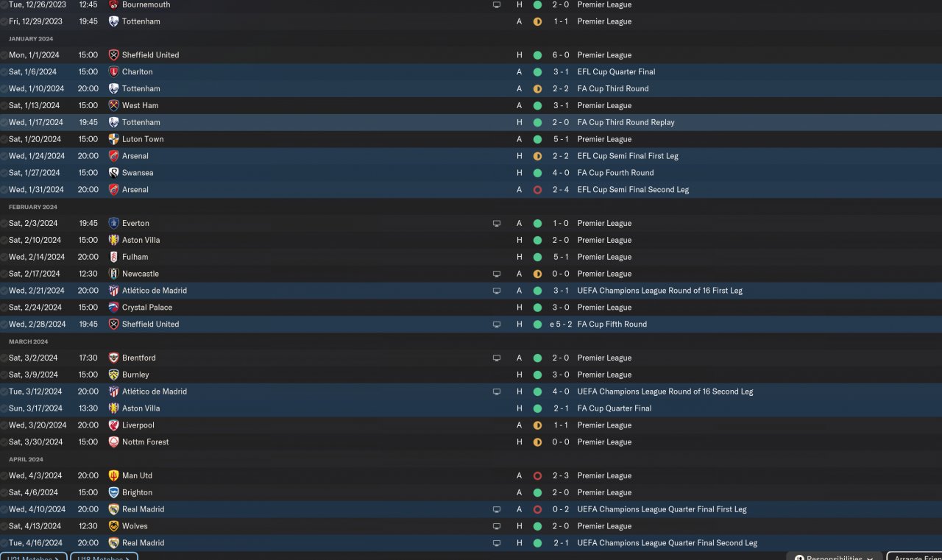Viewport: 942px width, 560px height.
Task: Click the Nottm Forest team name
Action: [x=145, y=442]
